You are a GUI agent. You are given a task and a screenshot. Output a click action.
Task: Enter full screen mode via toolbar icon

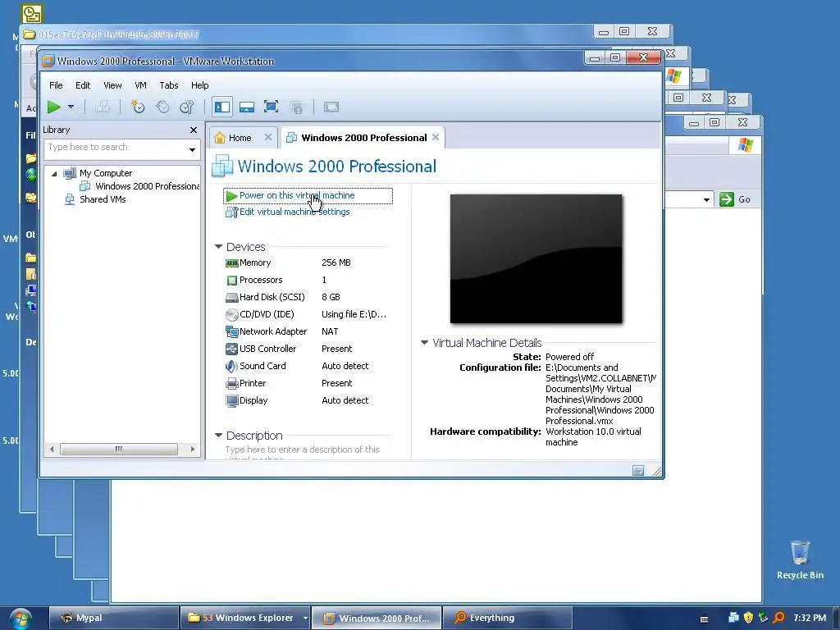(271, 107)
